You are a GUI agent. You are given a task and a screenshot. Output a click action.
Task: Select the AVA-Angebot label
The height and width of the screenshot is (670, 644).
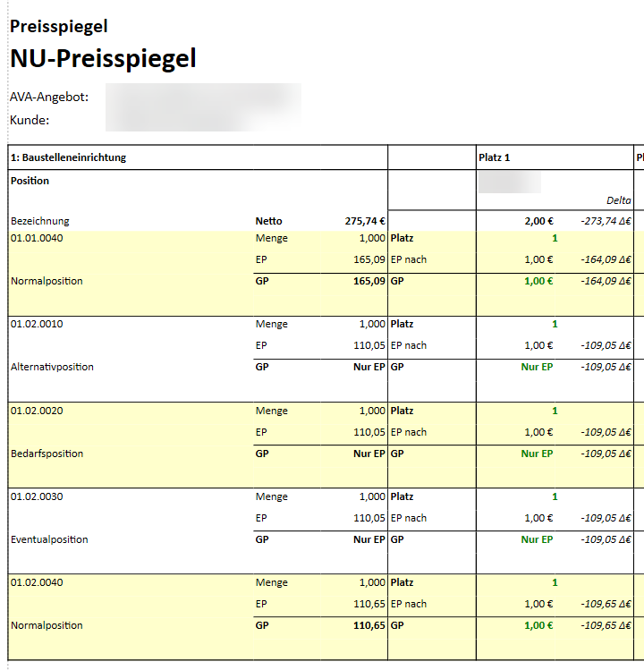pyautogui.click(x=48, y=97)
